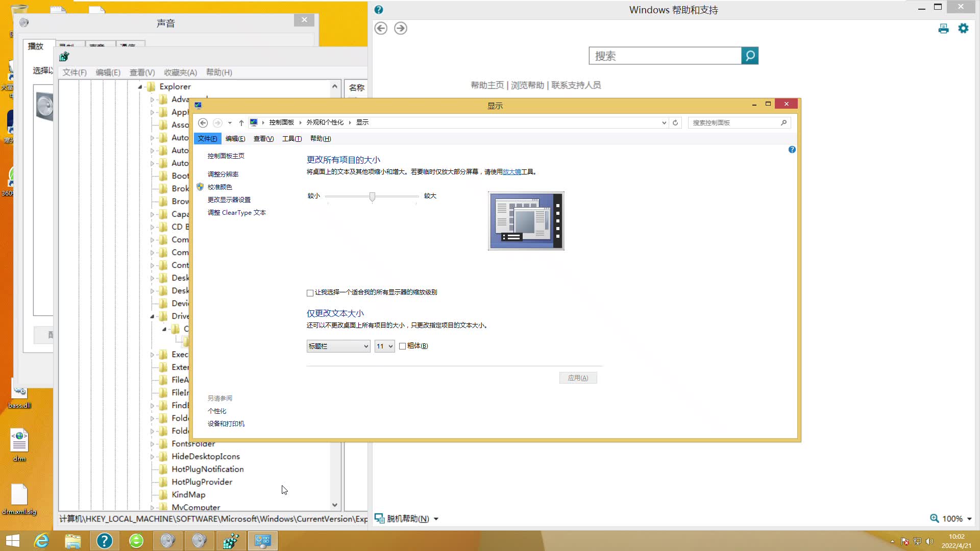The width and height of the screenshot is (980, 551).
Task: Open File Explorer from the taskbar
Action: point(73,541)
